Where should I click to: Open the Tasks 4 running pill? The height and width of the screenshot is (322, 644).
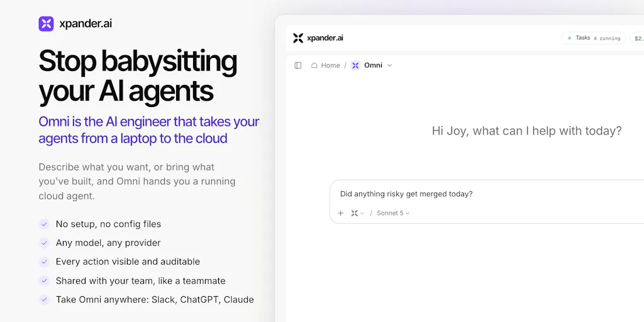coord(594,38)
